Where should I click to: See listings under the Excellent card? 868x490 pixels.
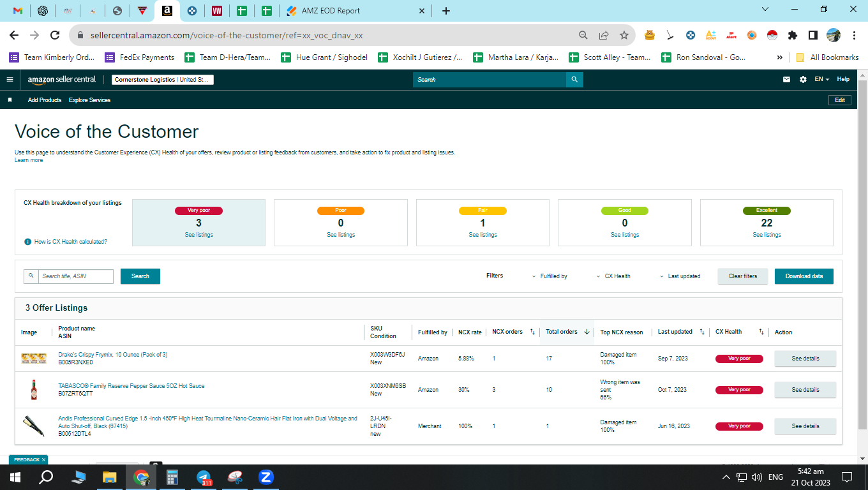coord(767,235)
